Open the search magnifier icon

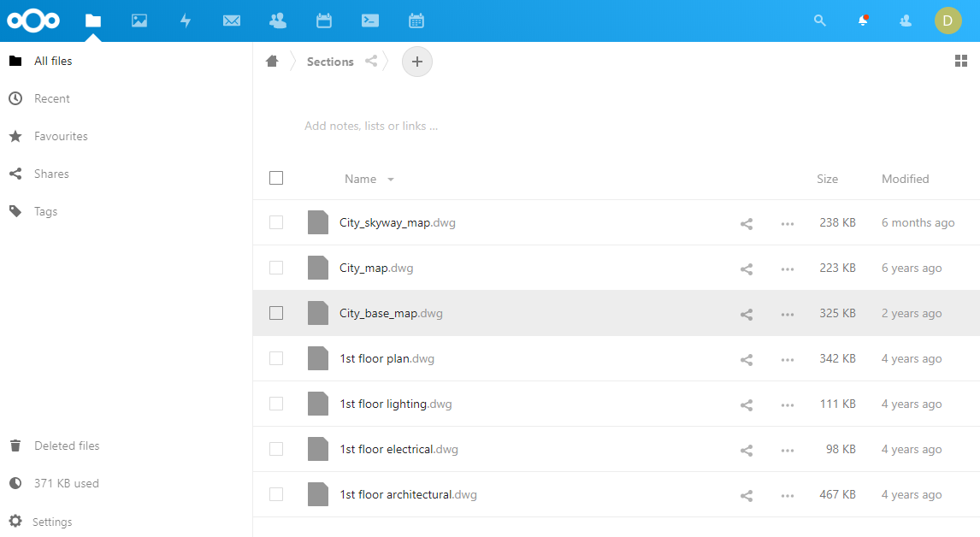pos(820,21)
